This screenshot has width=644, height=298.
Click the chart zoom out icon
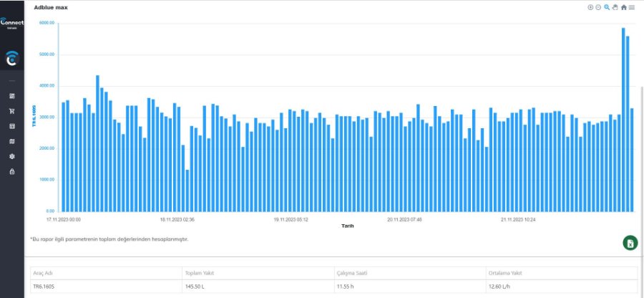[598, 7]
